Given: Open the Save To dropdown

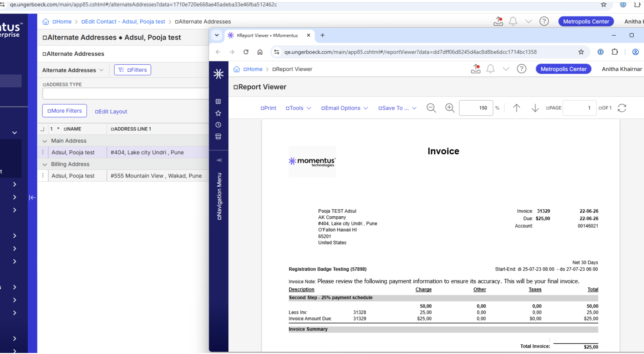Looking at the screenshot, I should 398,108.
